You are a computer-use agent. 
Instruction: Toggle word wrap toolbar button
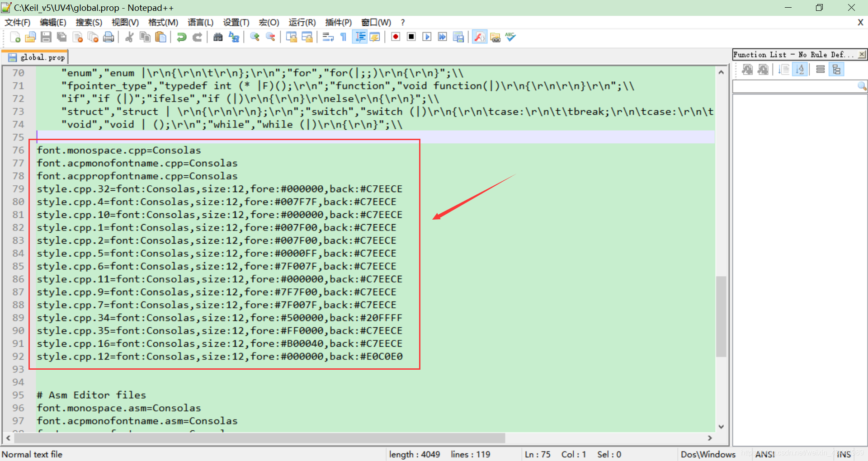pyautogui.click(x=328, y=38)
